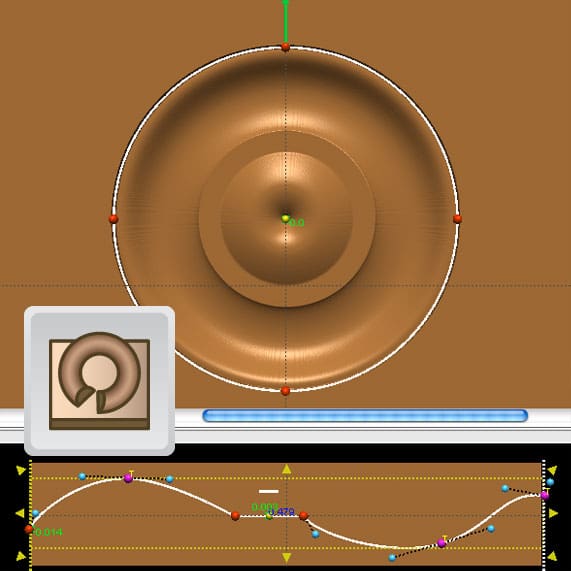
Task: Select the red node right of 0.479 label
Action: click(x=303, y=516)
